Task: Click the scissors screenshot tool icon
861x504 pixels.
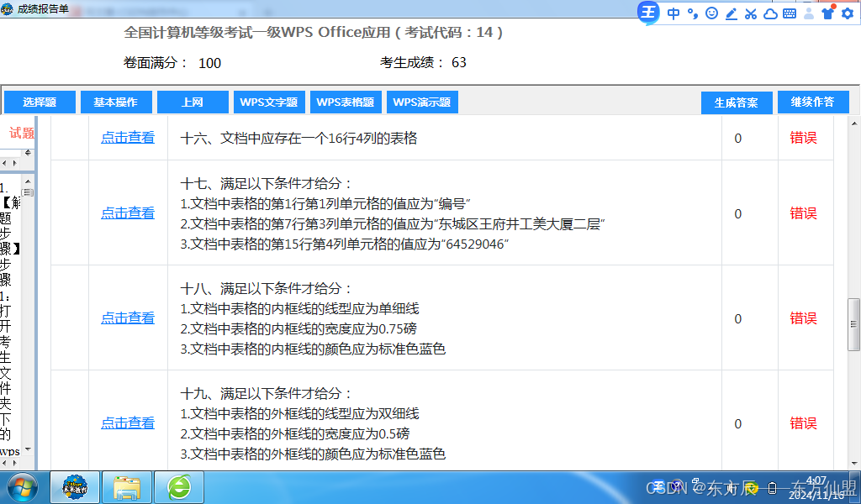Action: click(751, 13)
